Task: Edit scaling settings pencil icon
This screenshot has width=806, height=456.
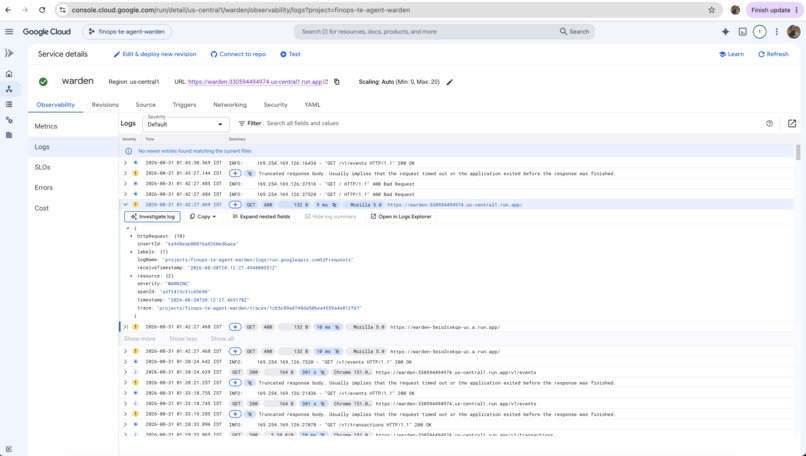Action: point(449,82)
